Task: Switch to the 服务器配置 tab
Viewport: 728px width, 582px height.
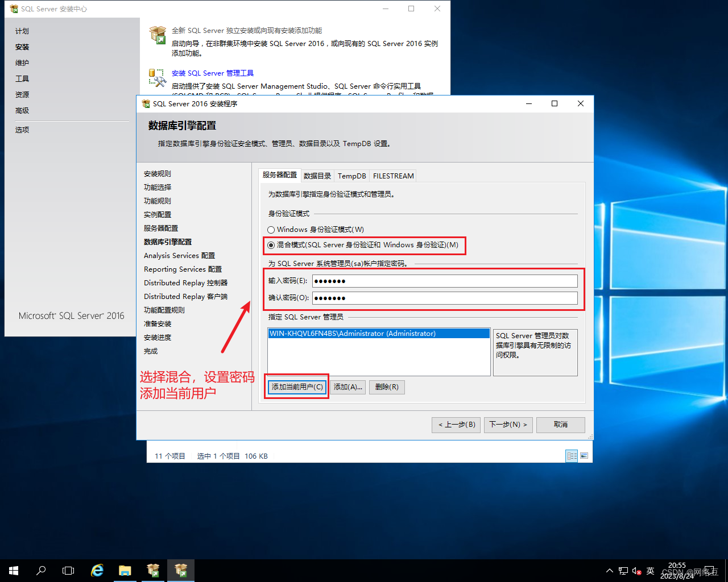Action: tap(280, 175)
